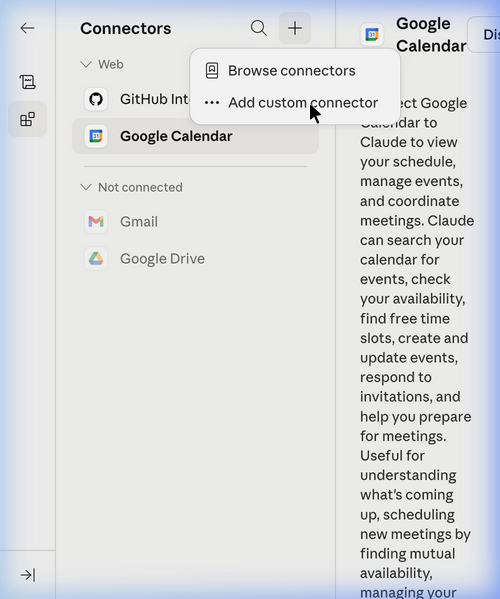Click the three-dots icon beside Add custom connector

point(212,102)
